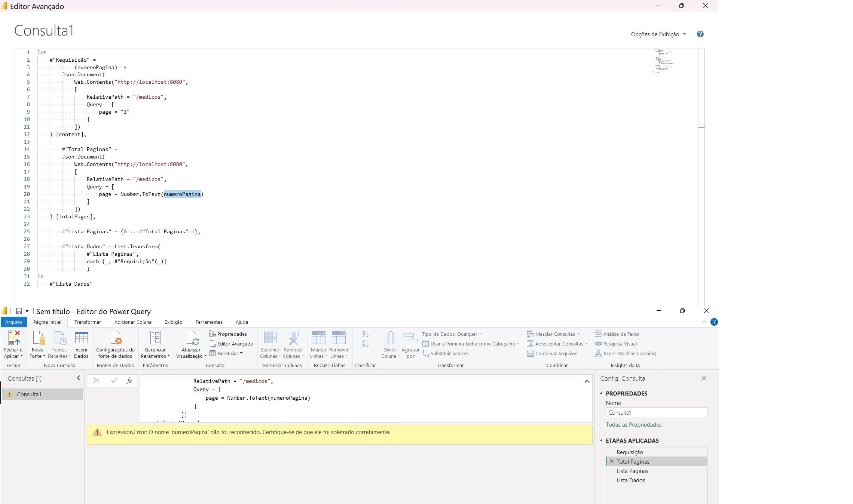853x504 pixels.
Task: Open the Arquivo menu tab
Action: pos(13,322)
